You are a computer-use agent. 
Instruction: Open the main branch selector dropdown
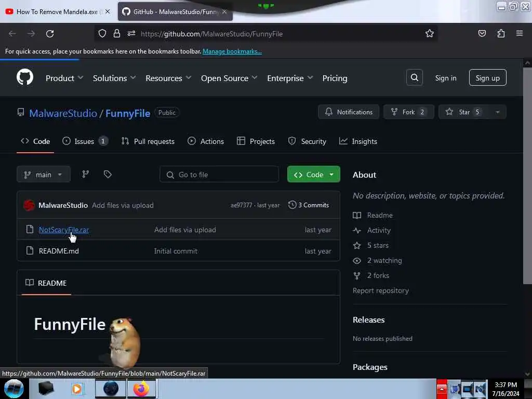coord(44,175)
